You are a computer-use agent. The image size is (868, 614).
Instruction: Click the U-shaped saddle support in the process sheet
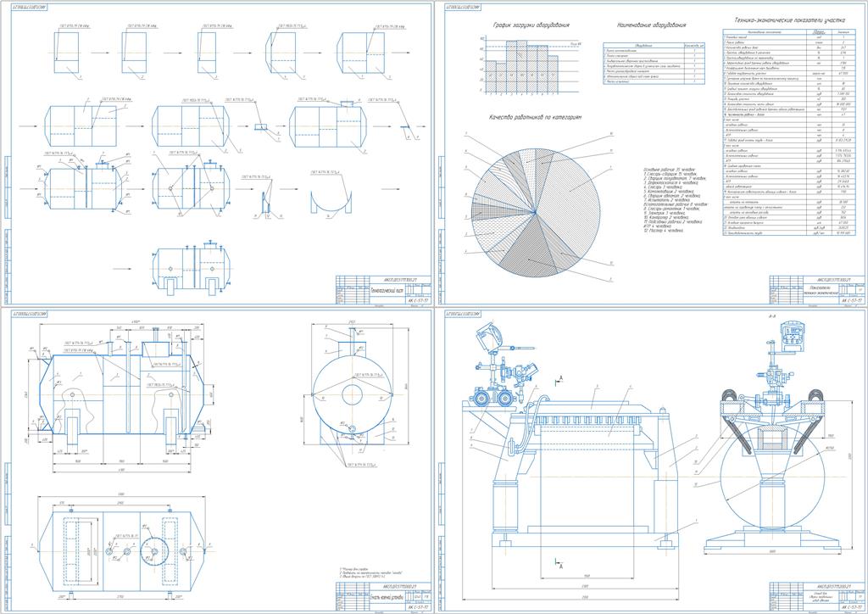(x=331, y=201)
